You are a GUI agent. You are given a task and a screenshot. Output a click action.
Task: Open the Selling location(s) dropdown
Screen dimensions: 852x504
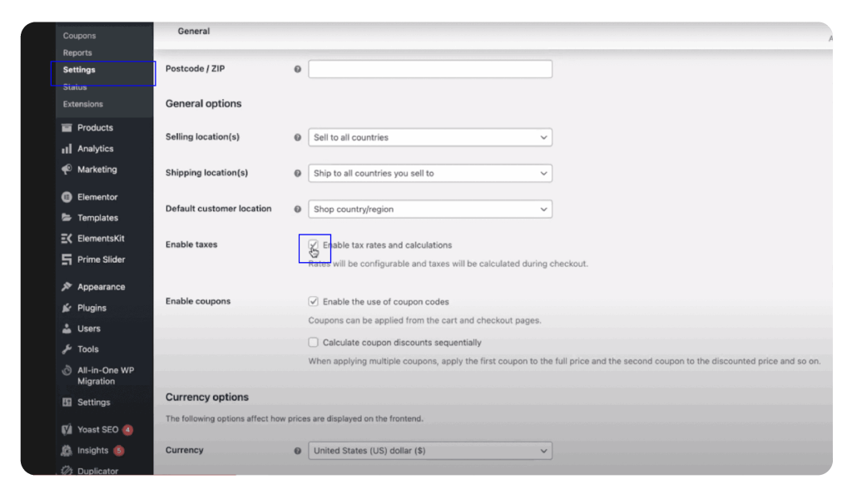coord(430,137)
